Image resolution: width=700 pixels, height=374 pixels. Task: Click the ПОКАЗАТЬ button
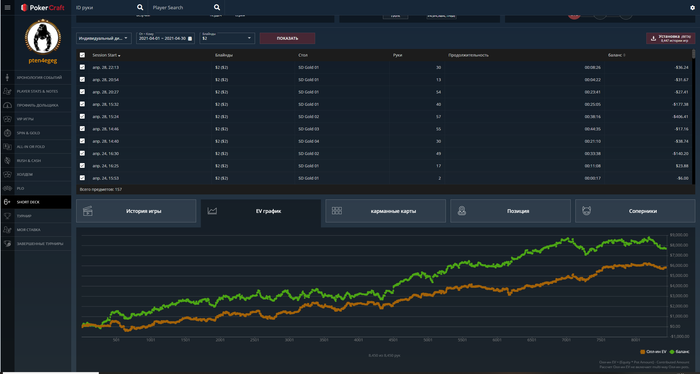288,38
